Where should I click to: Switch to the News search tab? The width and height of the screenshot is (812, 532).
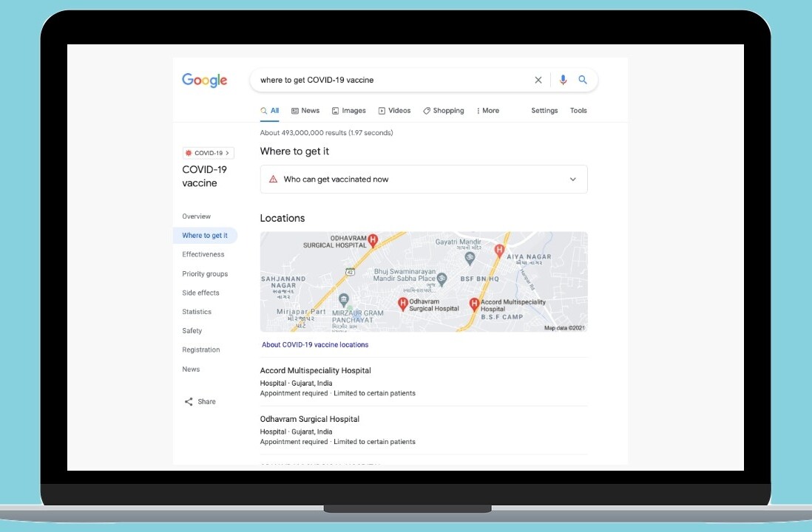click(x=305, y=111)
